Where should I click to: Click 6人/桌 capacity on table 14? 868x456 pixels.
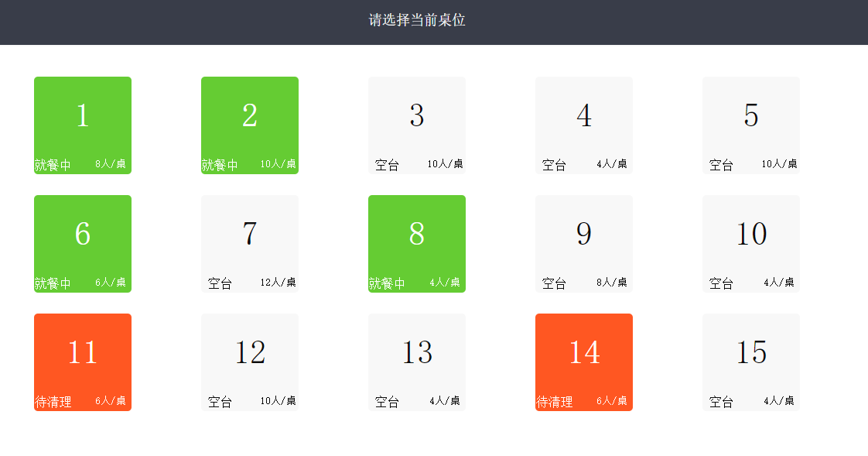click(x=612, y=401)
